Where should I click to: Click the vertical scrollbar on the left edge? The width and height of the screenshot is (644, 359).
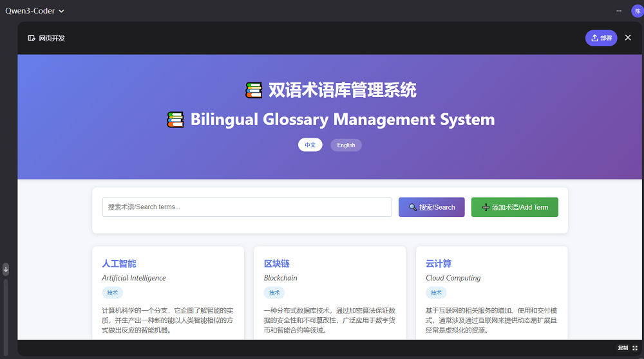coord(6,309)
